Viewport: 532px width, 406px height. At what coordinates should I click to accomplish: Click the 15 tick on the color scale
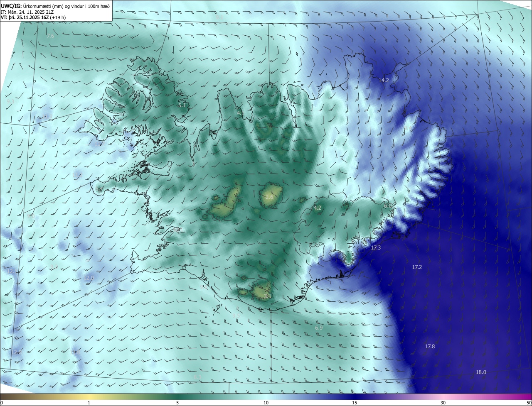tap(355, 403)
